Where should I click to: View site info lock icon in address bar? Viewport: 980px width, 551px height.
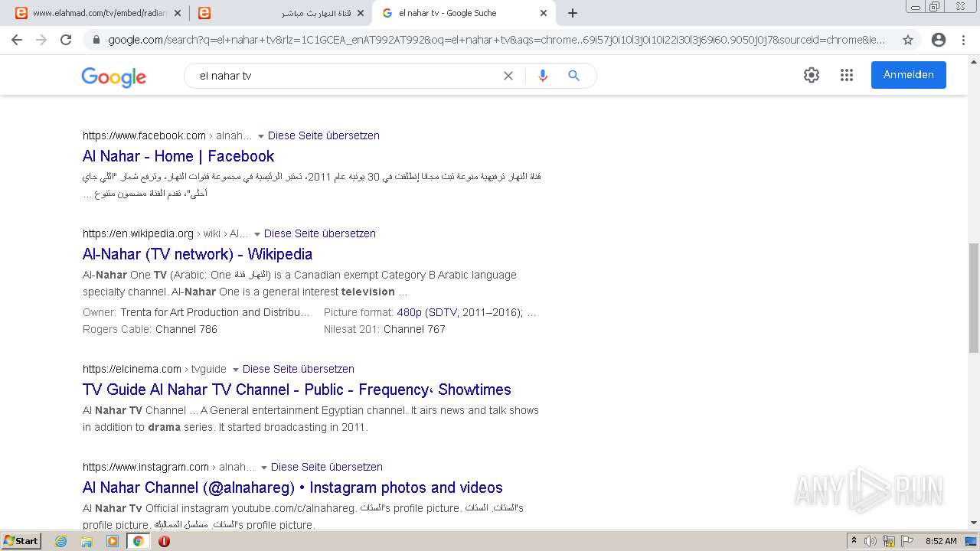coord(96,40)
